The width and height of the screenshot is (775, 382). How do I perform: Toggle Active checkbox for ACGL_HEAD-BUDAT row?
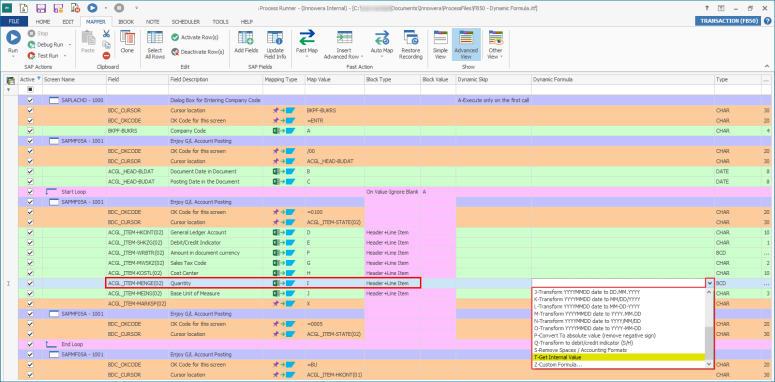(30, 181)
